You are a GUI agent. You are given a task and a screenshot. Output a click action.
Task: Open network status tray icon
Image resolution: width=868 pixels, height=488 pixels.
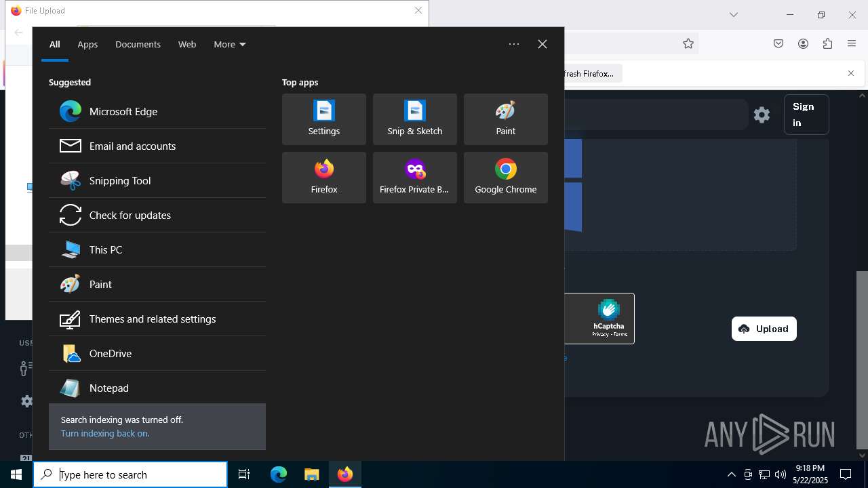764,474
